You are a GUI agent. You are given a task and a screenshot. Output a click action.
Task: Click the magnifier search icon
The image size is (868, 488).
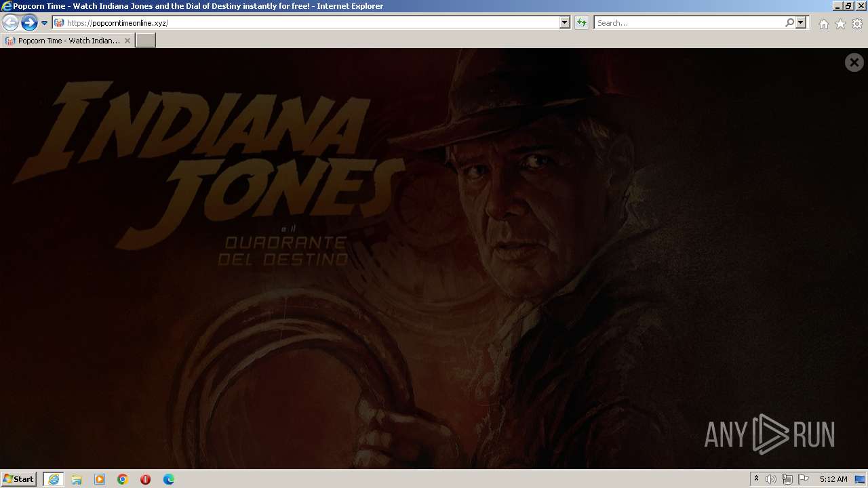[789, 23]
